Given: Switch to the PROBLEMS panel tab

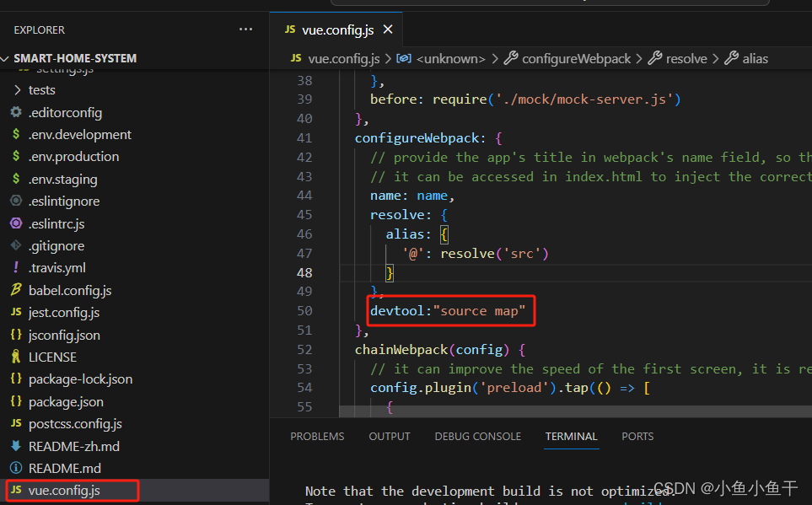Looking at the screenshot, I should (317, 436).
